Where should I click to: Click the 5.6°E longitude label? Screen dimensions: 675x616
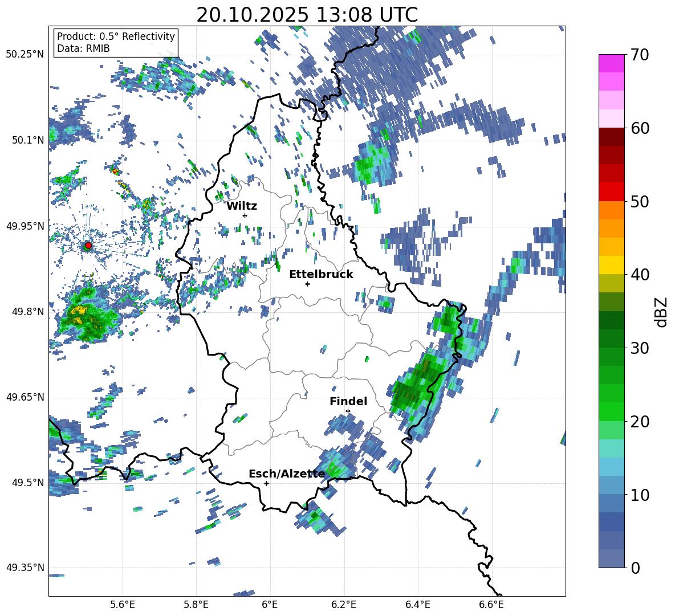point(123,605)
